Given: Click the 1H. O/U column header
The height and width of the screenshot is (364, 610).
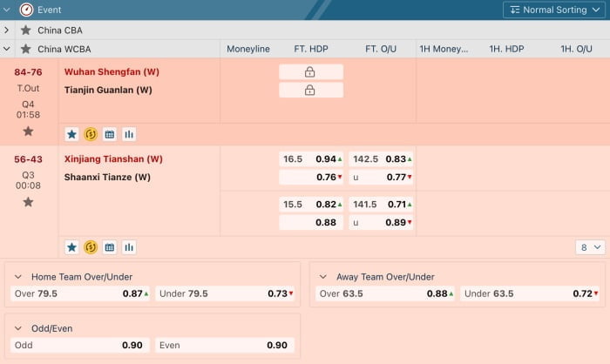Looking at the screenshot, I should point(576,49).
